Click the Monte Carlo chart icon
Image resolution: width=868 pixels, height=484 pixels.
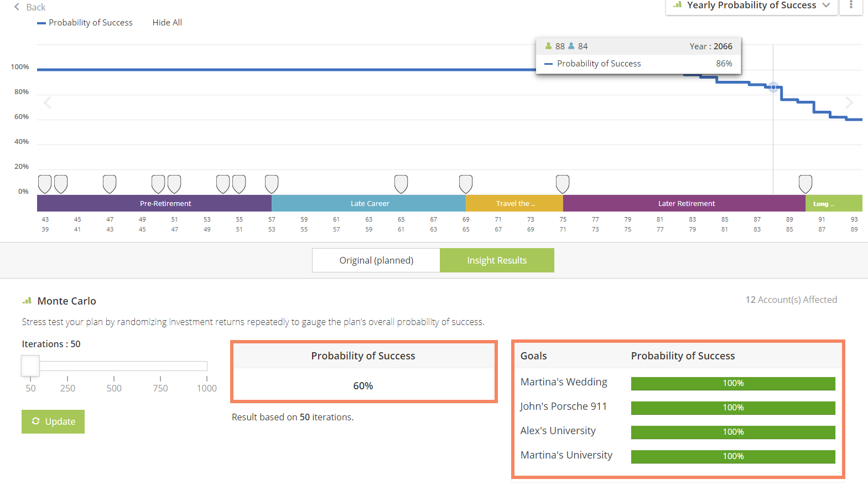tap(27, 301)
